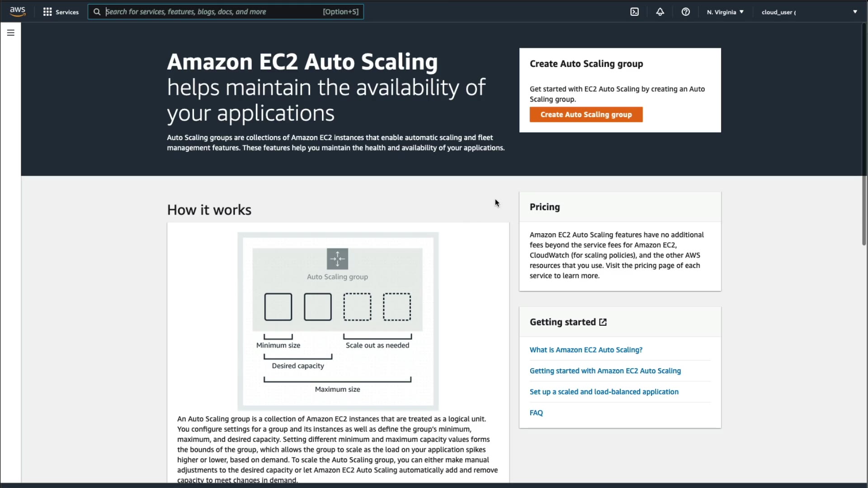Image resolution: width=868 pixels, height=488 pixels.
Task: Focus the AWS search input field
Action: coord(212,12)
